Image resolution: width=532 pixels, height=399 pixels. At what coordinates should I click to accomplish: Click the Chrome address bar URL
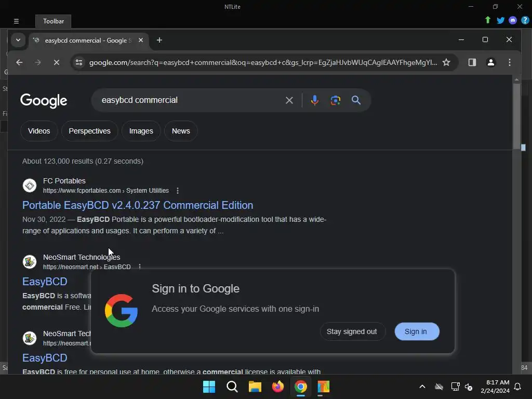coord(263,62)
